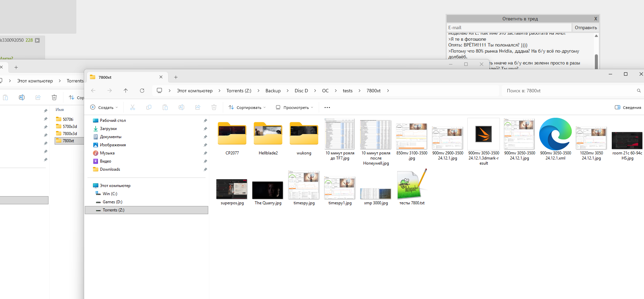Click the Disc D breadcrumb
The image size is (644, 299).
[x=301, y=91]
